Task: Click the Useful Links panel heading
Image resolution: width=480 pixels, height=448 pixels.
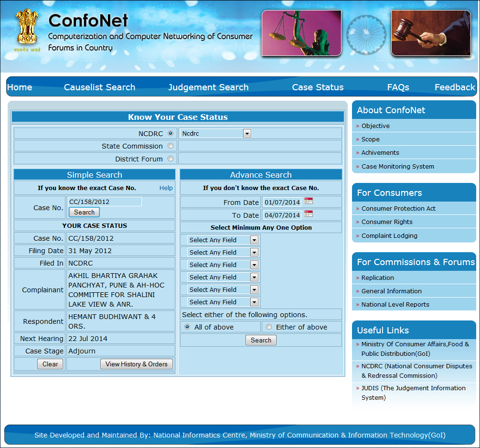Action: [x=383, y=331]
